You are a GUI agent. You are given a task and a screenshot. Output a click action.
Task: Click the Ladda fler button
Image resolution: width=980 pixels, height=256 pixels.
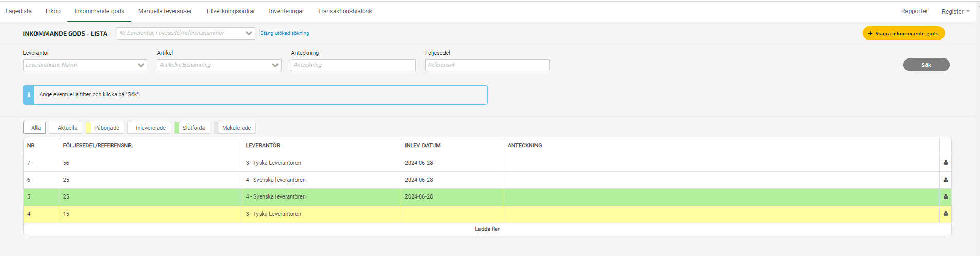point(487,229)
